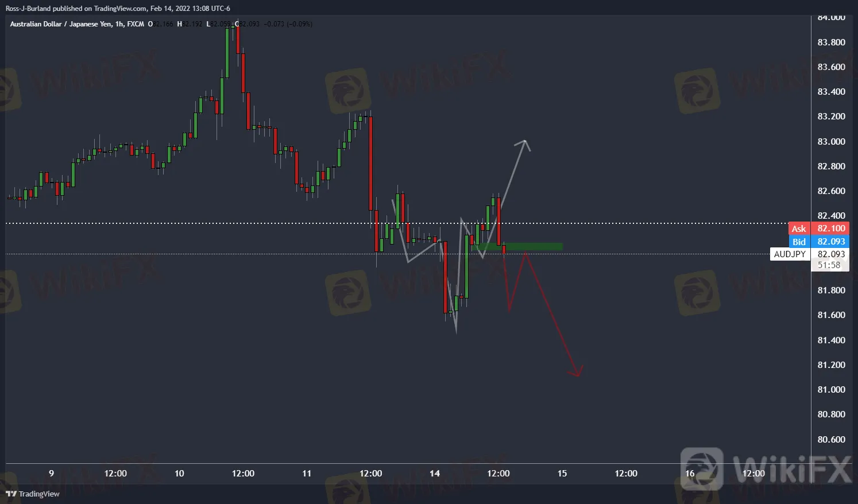Click the 12:00 label between dates 14 and 15
This screenshot has height=504, width=858.
coord(498,474)
